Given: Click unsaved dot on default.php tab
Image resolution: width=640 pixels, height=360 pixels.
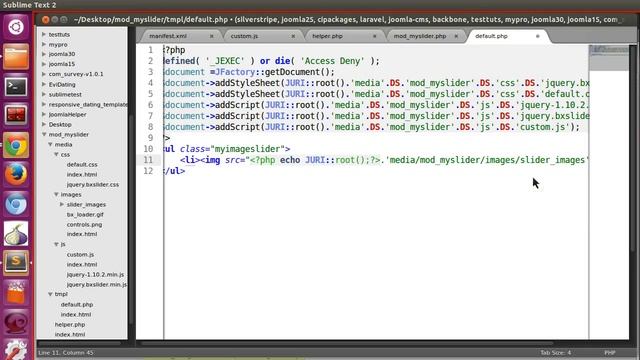Looking at the screenshot, I should point(538,36).
